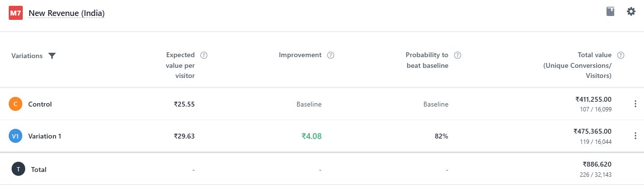Open metric settings gear icon
This screenshot has width=644, height=185.
(x=631, y=12)
